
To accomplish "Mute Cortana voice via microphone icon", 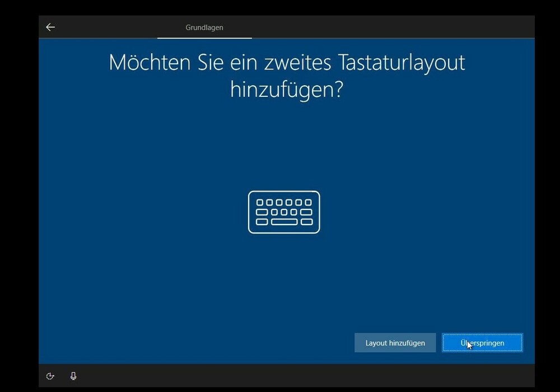I will pos(73,376).
